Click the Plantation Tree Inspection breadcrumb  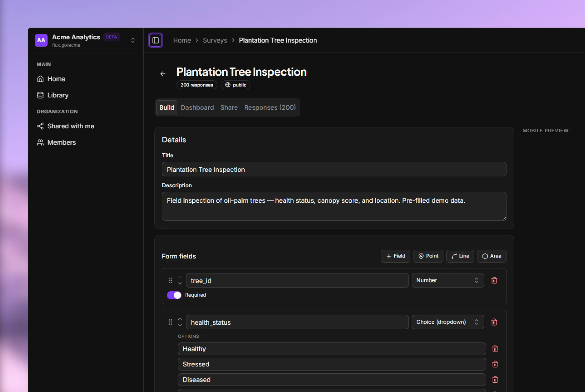point(278,40)
